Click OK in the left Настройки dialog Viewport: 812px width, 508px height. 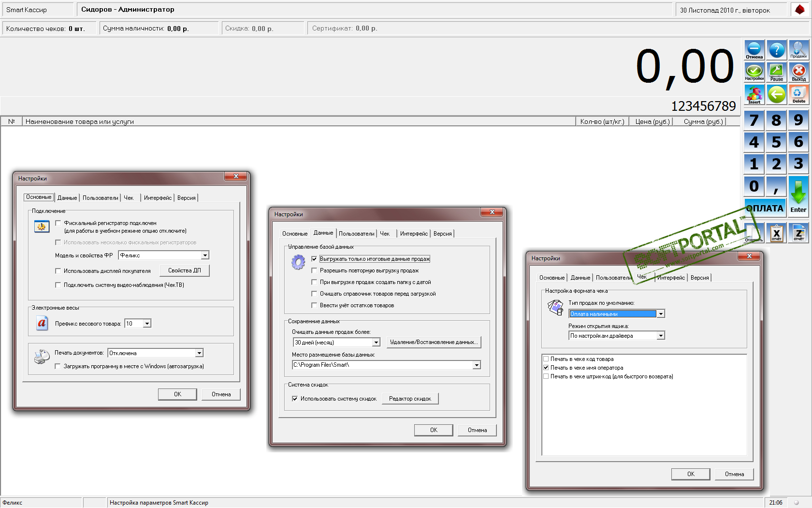point(177,394)
